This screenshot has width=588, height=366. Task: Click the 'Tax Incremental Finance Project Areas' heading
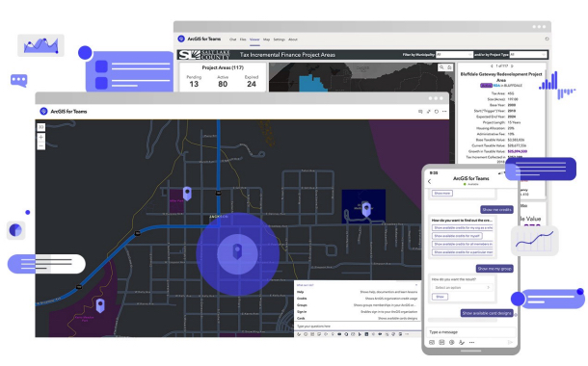coord(287,55)
